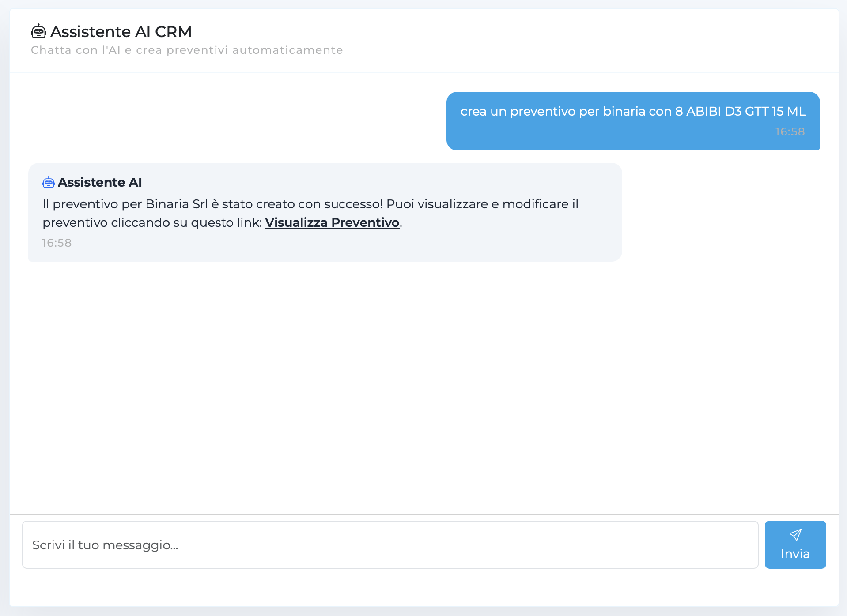Click the paper plane icon above Invia
This screenshot has height=616, width=847.
(x=795, y=535)
